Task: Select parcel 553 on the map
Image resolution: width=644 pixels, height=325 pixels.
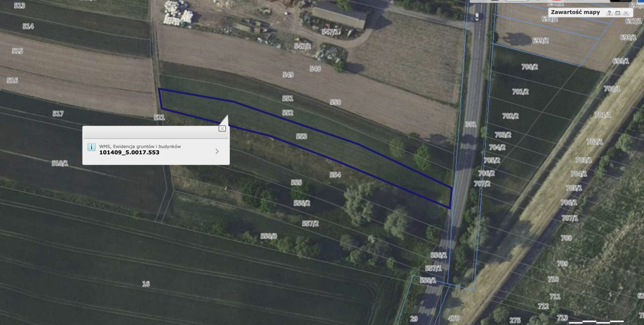Action: [x=301, y=137]
